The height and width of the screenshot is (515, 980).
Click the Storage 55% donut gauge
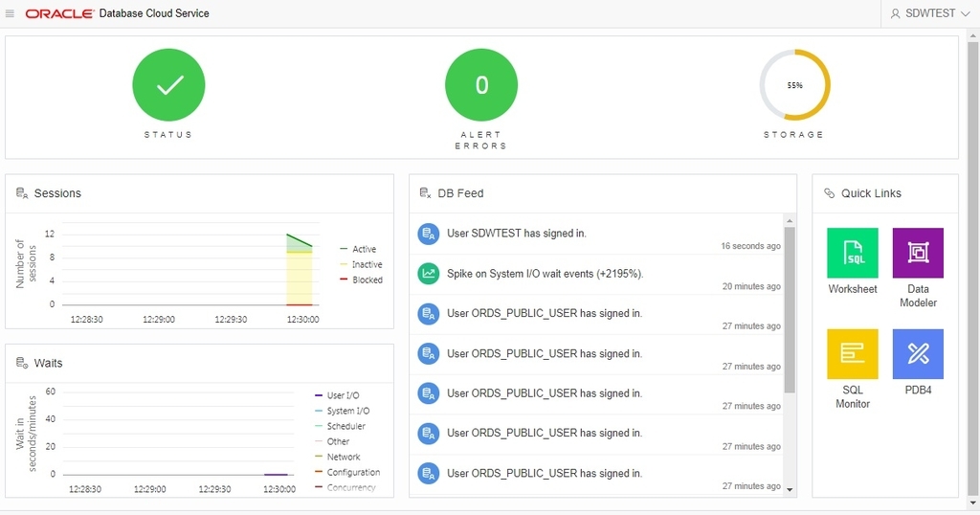[x=794, y=85]
